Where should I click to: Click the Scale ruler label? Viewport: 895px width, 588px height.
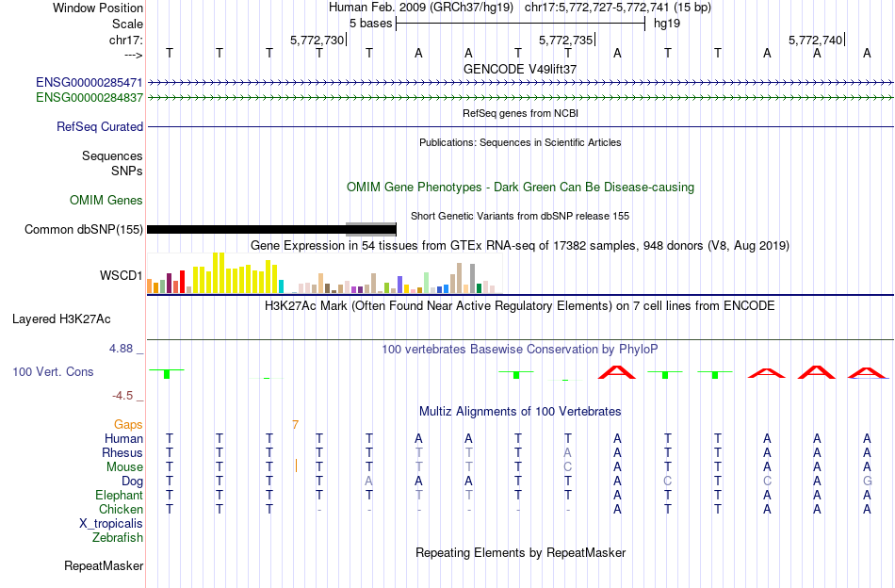pyautogui.click(x=127, y=24)
